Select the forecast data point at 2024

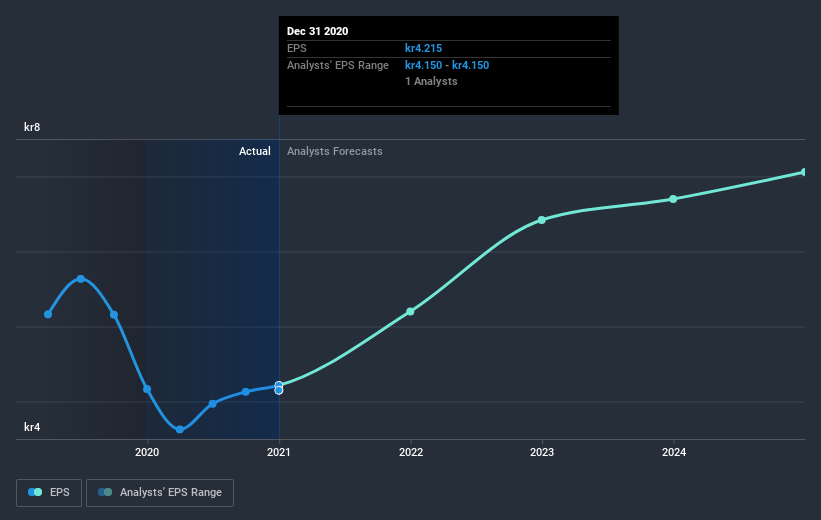pyautogui.click(x=673, y=199)
